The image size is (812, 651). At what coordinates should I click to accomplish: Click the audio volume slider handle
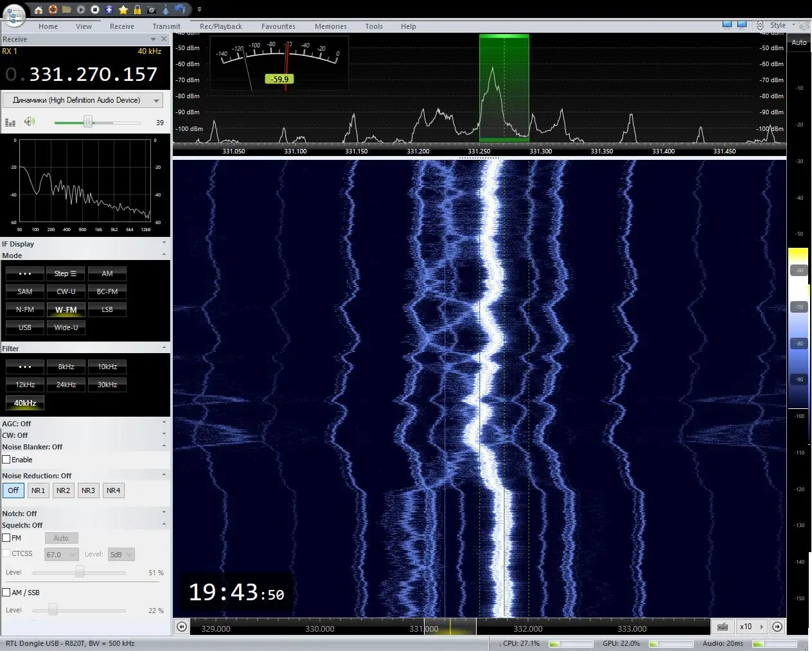[88, 122]
